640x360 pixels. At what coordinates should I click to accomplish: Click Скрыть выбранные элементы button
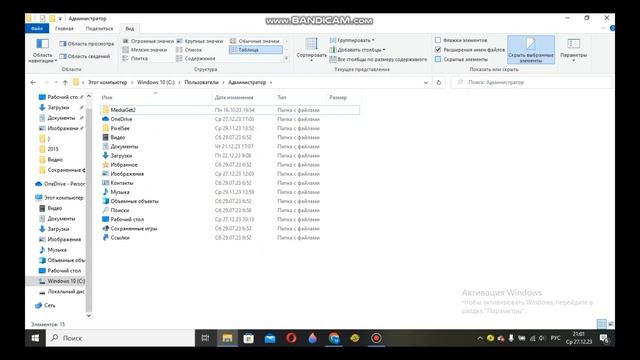click(x=531, y=50)
